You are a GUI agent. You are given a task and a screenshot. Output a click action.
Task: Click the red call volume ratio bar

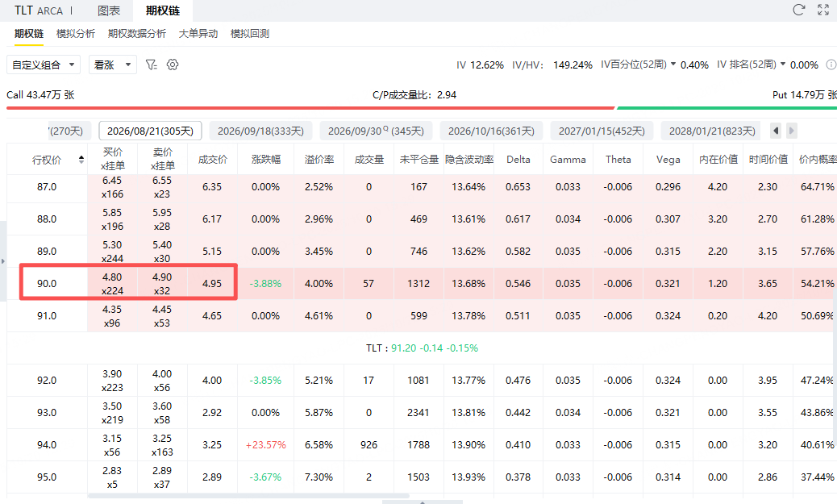(310, 108)
